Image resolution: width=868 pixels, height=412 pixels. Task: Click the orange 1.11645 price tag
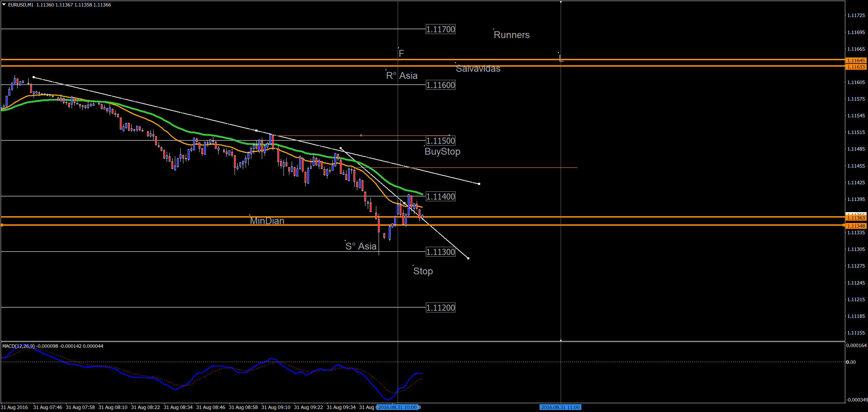tap(856, 61)
